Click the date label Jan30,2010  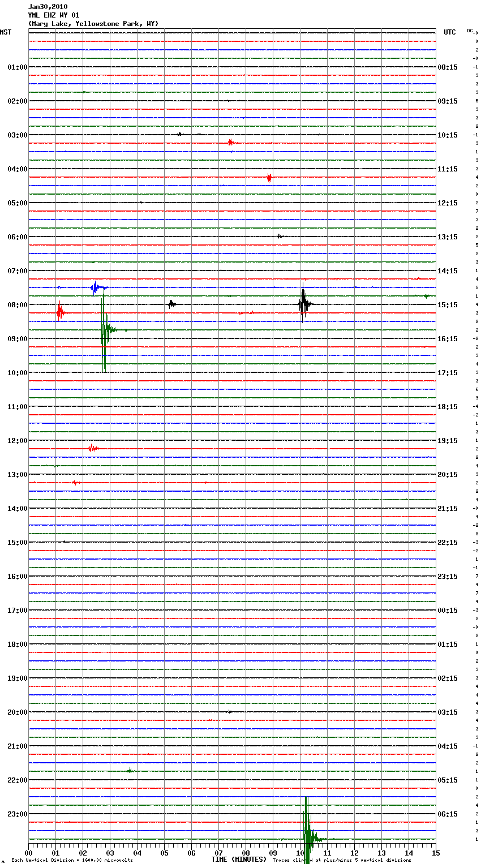coord(48,7)
